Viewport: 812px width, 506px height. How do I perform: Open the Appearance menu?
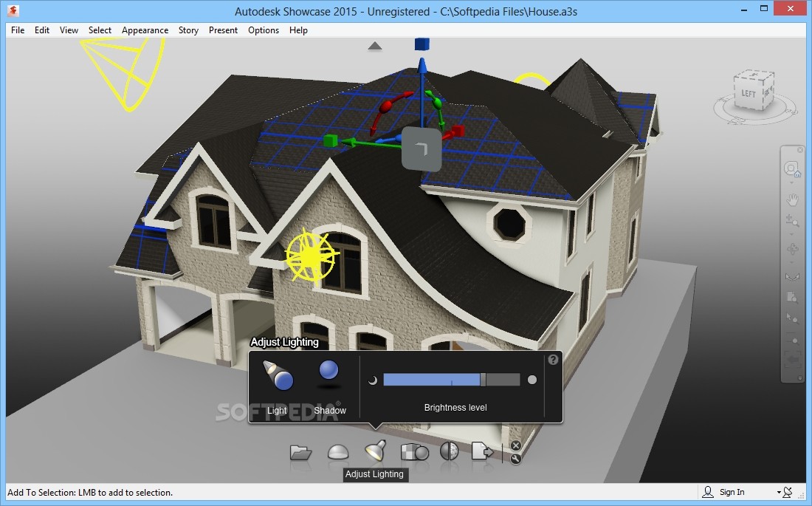pyautogui.click(x=145, y=30)
